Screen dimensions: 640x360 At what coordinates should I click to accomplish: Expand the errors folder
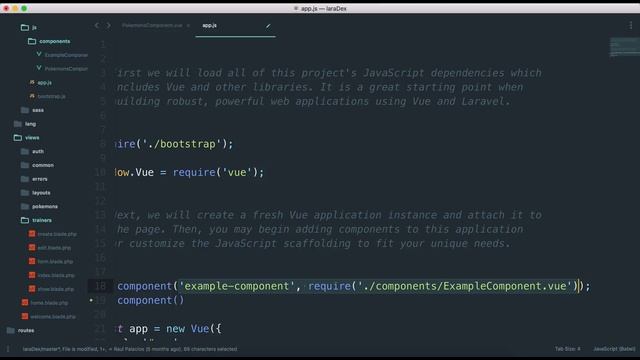point(25,179)
